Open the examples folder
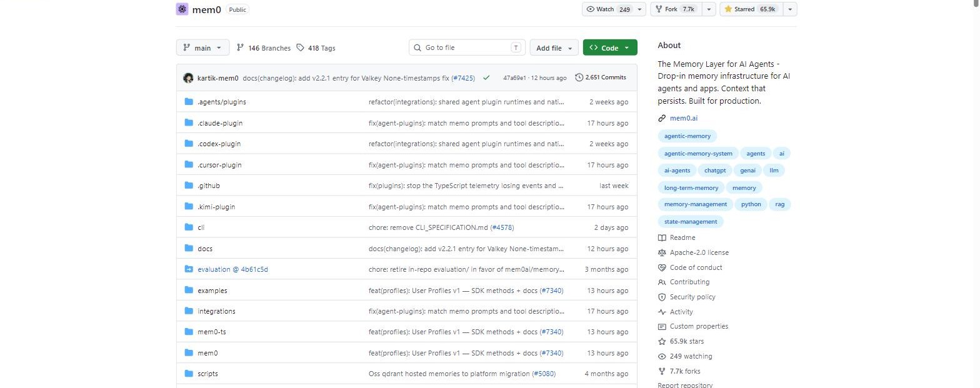 [x=212, y=291]
